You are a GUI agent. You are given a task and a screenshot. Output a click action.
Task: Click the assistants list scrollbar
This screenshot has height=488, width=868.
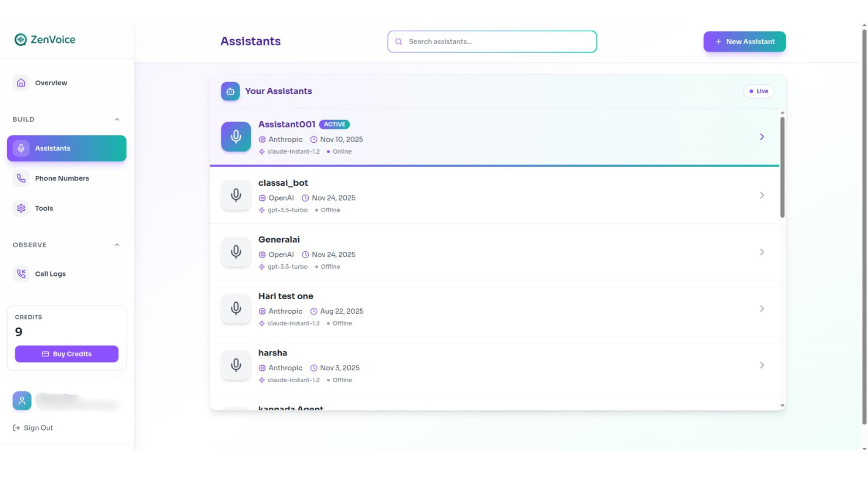point(782,167)
